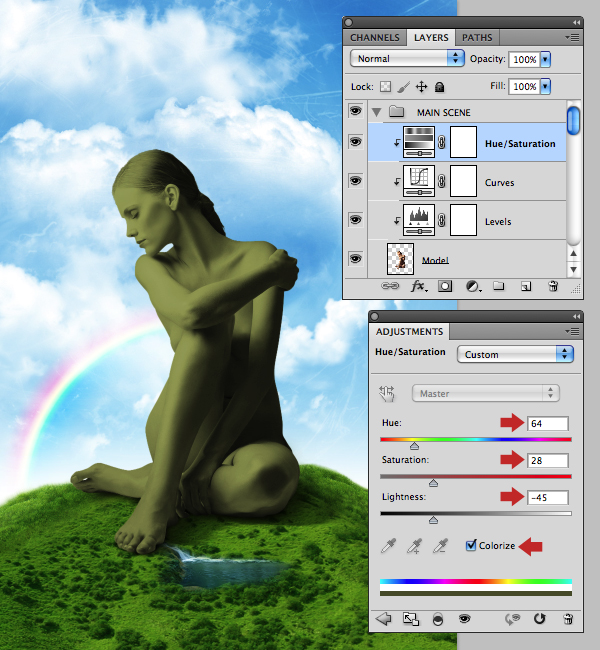Viewport: 600px width, 650px height.
Task: Hide the Curves layer
Action: 355,181
